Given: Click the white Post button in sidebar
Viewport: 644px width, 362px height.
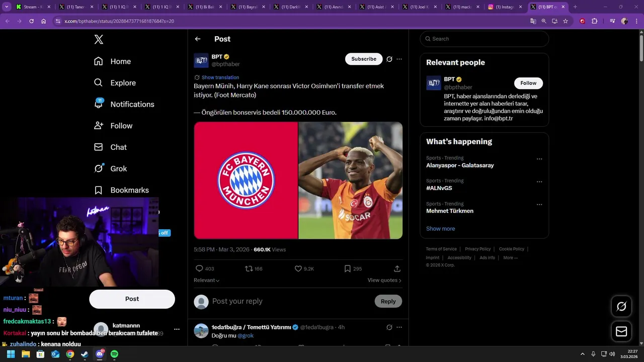Looking at the screenshot, I should tap(132, 299).
